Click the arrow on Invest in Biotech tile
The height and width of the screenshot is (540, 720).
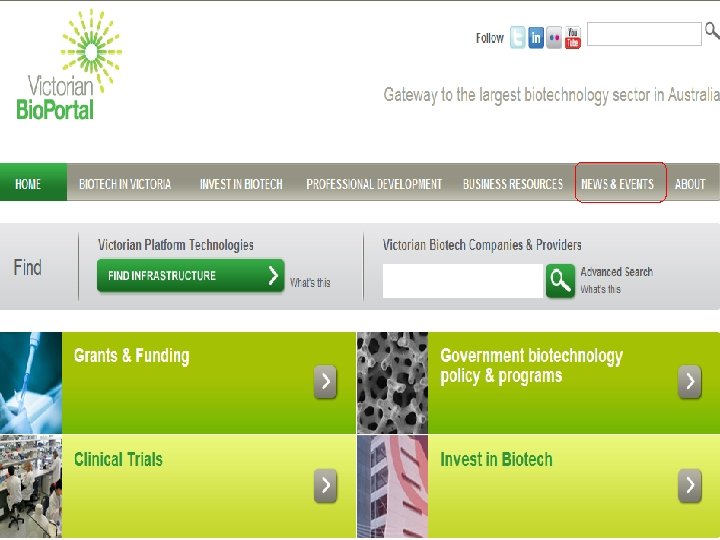click(x=690, y=485)
